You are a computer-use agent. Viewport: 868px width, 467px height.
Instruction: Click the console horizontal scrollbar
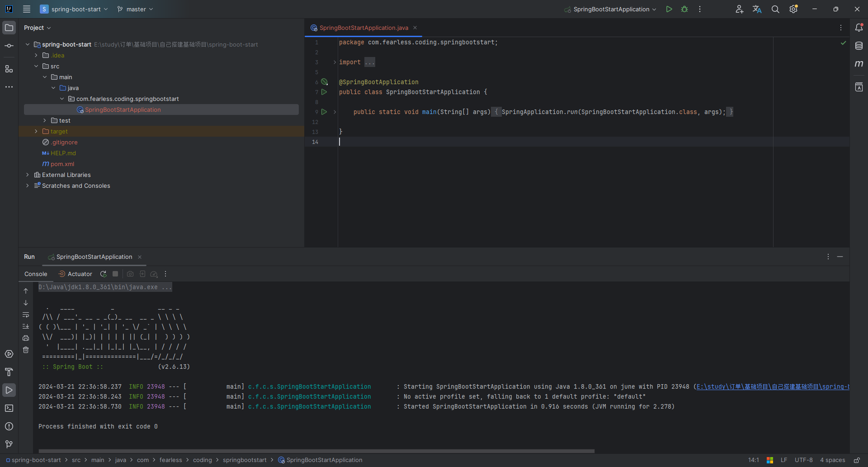click(x=316, y=451)
